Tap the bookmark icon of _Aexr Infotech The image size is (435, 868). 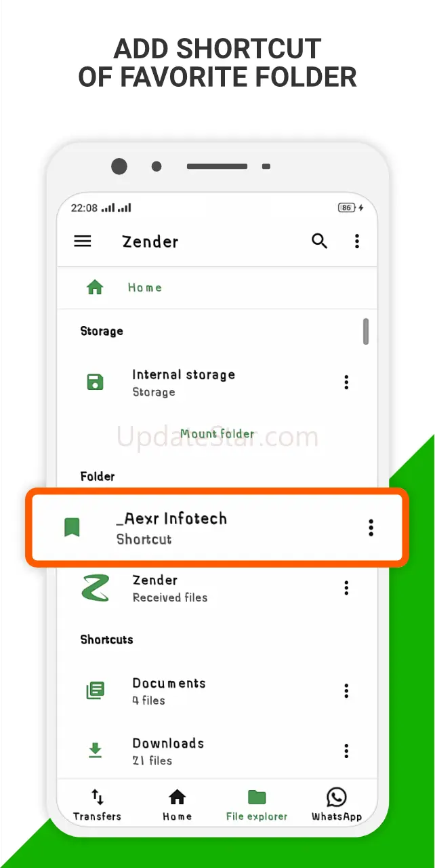pos(72,527)
